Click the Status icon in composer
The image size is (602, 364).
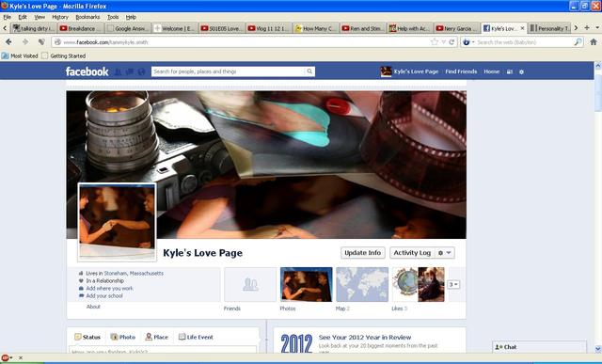click(x=78, y=337)
